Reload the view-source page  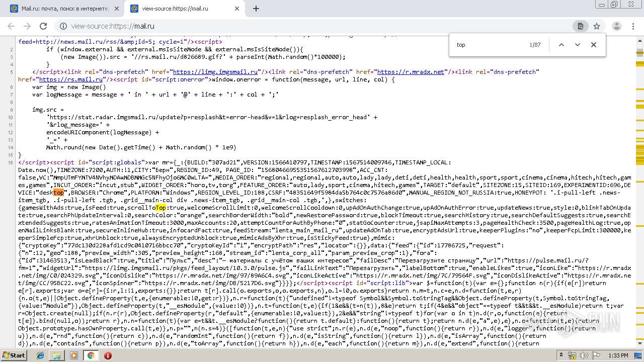[43, 26]
